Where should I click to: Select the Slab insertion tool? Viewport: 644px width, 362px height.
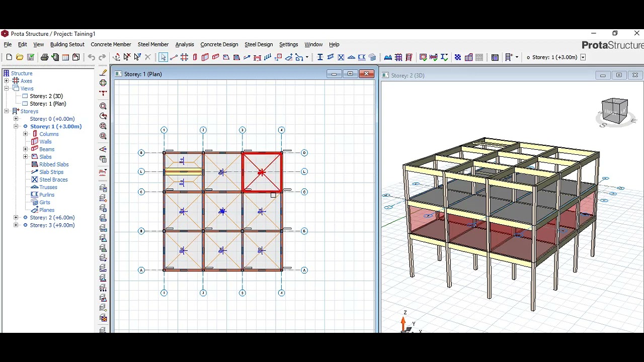point(226,57)
